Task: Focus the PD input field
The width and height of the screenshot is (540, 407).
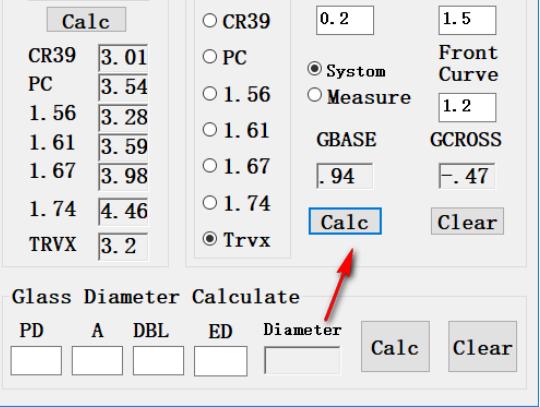Action: click(x=36, y=361)
